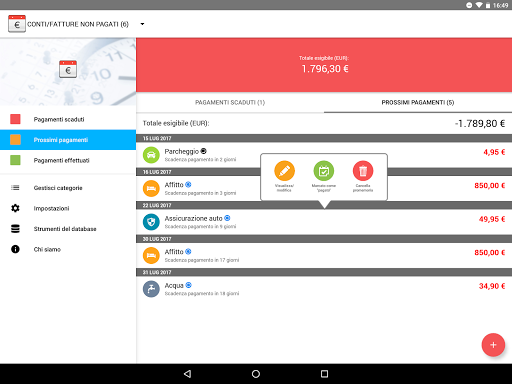Open Impostazioni menu entry
The width and height of the screenshot is (512, 384).
[x=68, y=208]
